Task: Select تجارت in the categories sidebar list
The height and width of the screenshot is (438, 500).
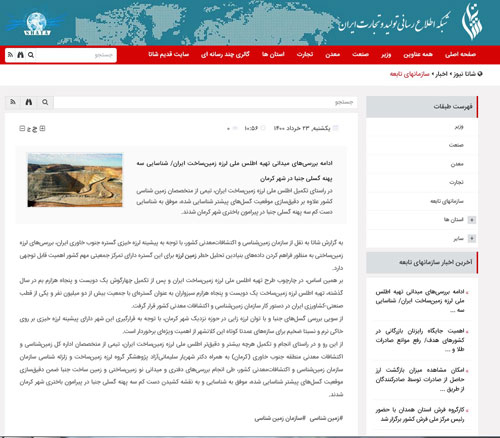Action: point(456,182)
